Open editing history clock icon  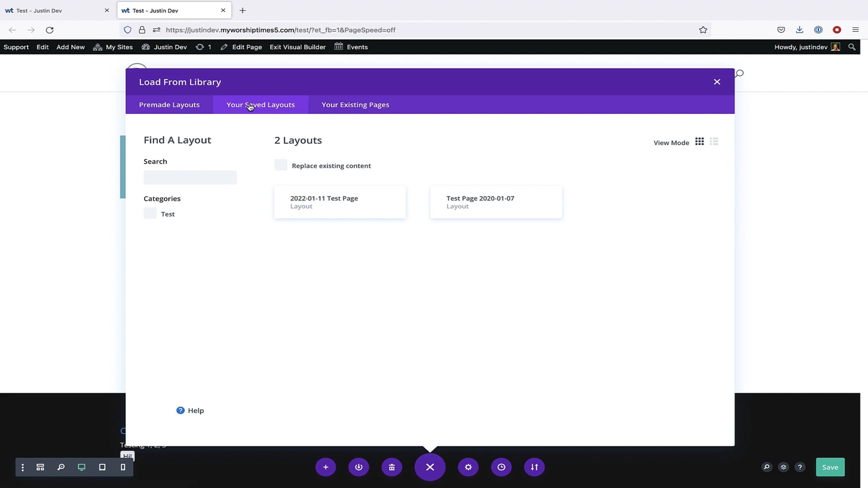click(x=501, y=467)
